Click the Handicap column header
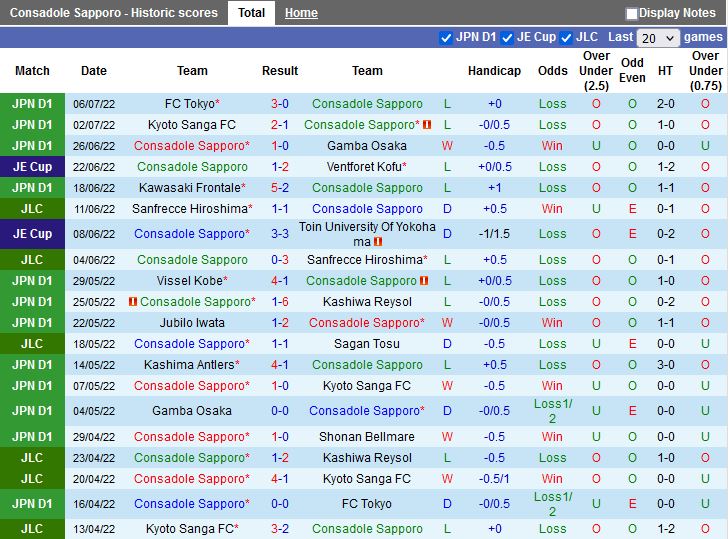This screenshot has width=728, height=539. pyautogui.click(x=494, y=71)
